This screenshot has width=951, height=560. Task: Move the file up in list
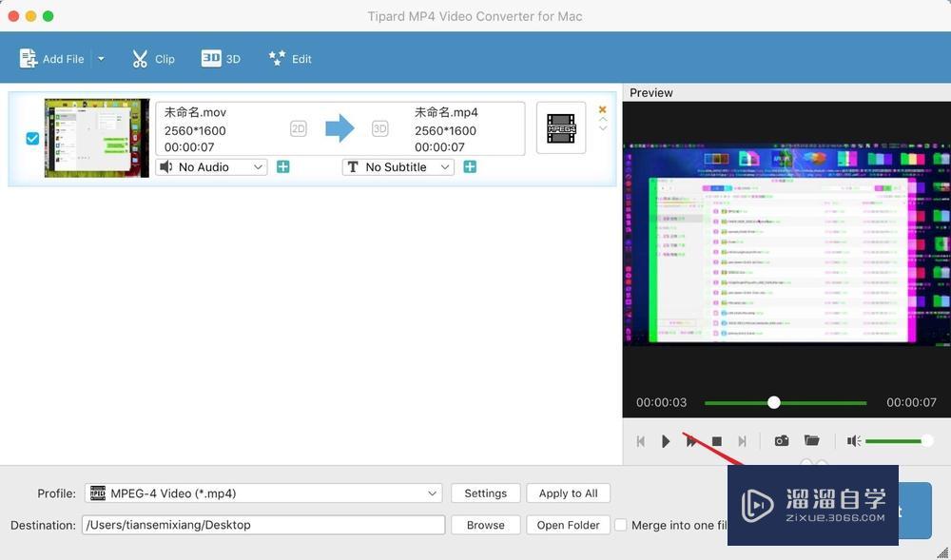[603, 120]
